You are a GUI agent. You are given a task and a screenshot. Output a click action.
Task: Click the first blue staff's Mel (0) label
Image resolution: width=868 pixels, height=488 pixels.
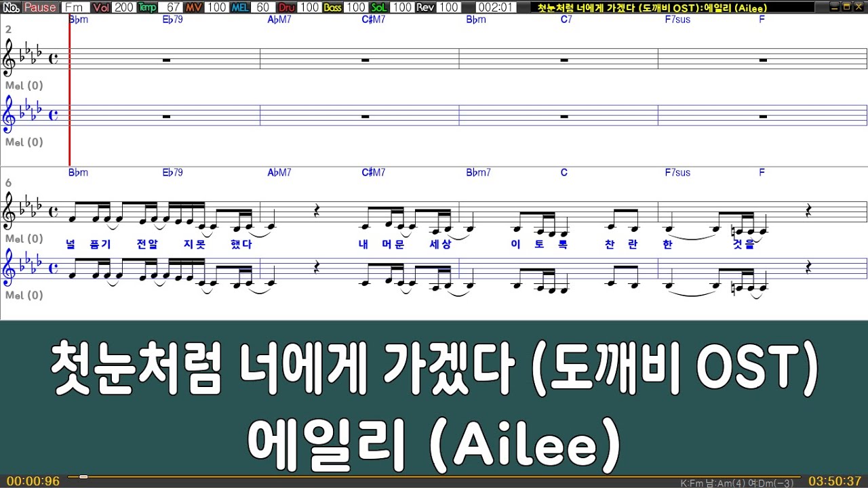[24, 142]
